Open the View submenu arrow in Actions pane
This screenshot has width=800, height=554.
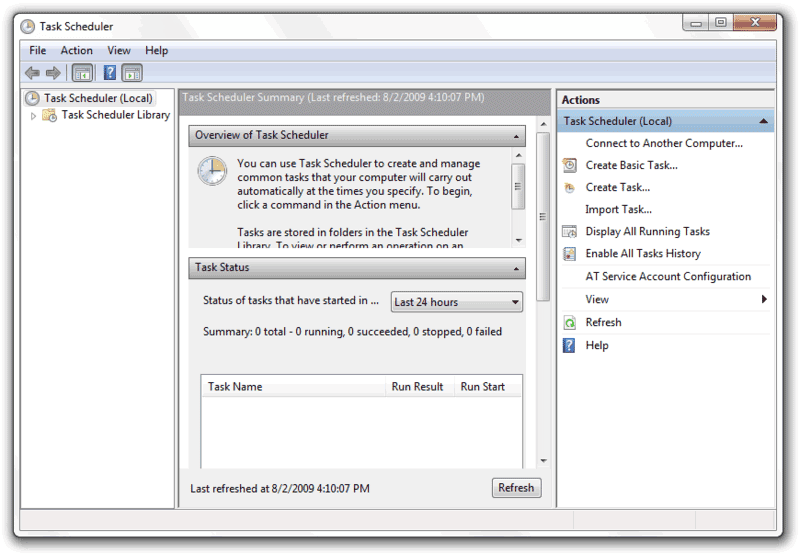(x=764, y=299)
